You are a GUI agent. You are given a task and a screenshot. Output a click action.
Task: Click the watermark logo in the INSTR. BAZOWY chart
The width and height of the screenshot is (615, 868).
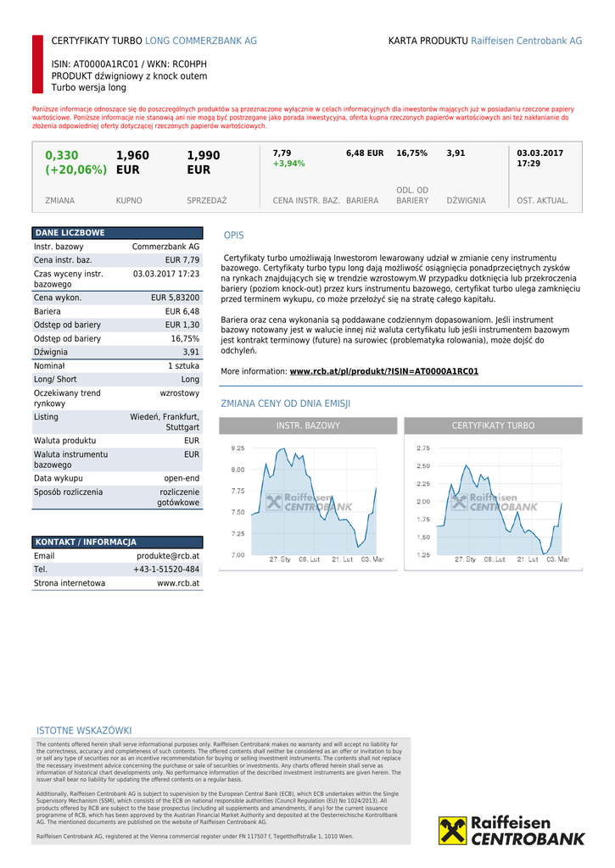(x=308, y=503)
